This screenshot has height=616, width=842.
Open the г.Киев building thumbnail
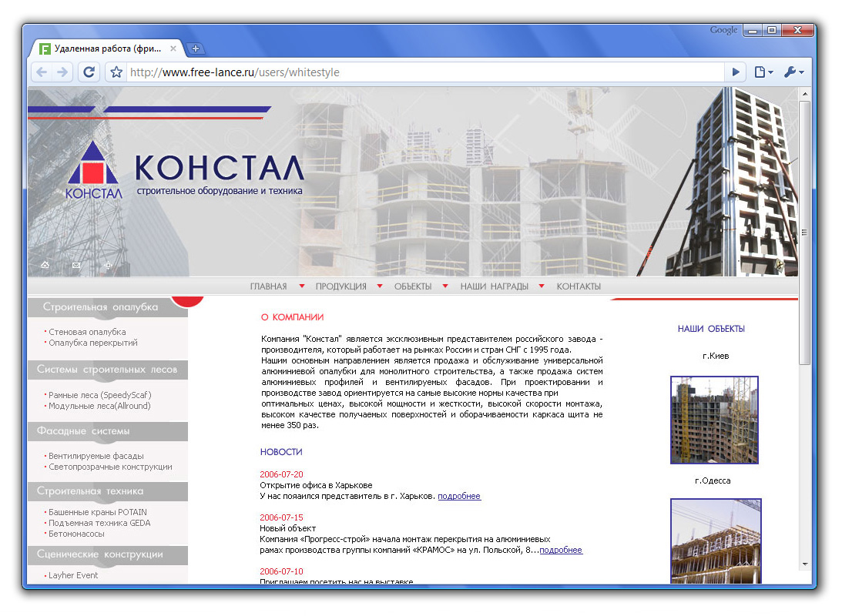[714, 420]
